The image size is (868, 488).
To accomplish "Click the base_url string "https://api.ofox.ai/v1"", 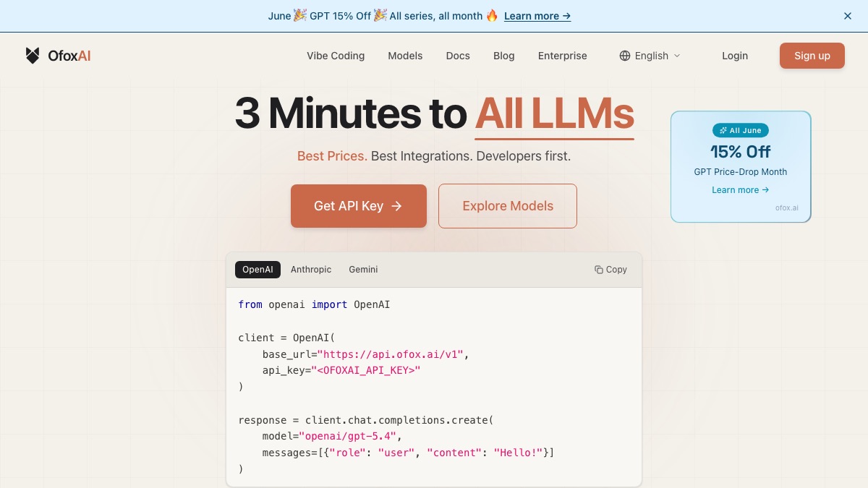I will pyautogui.click(x=391, y=354).
